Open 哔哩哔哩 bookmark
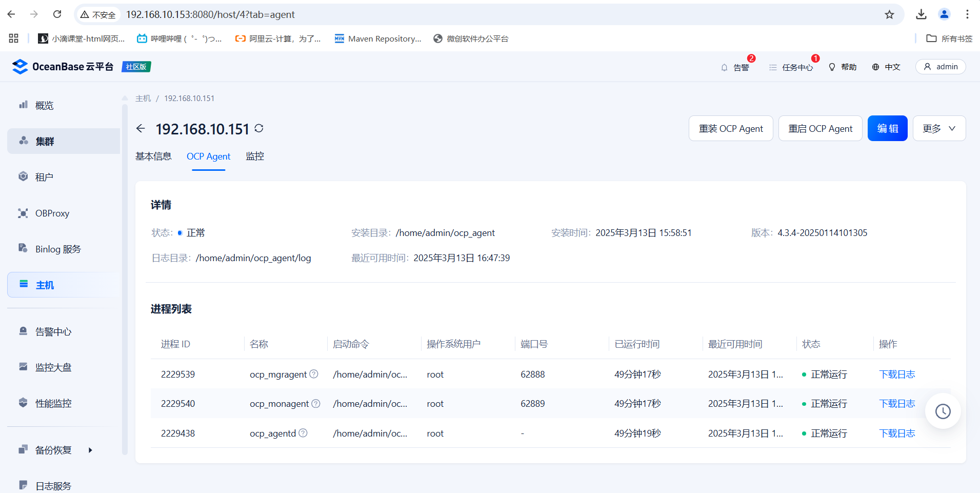 pyautogui.click(x=179, y=38)
